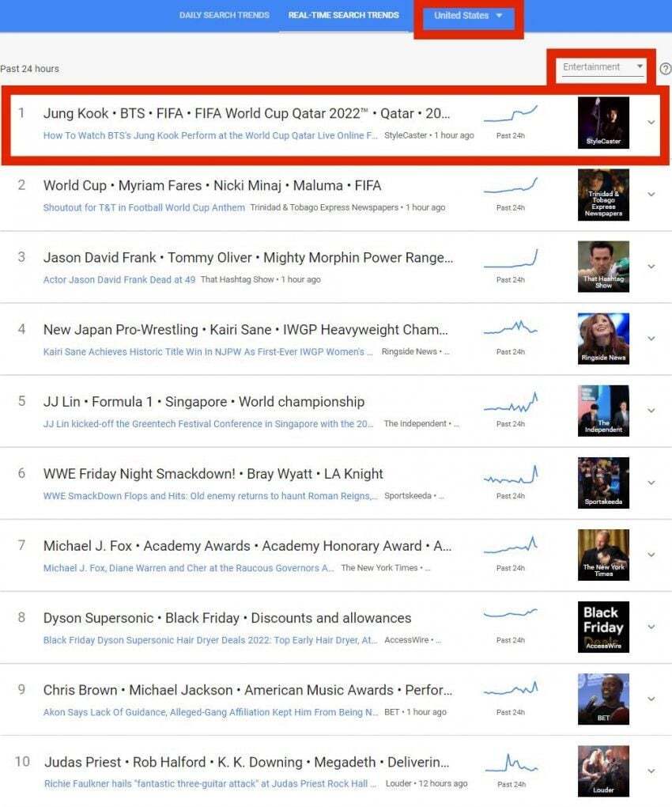Click The New York Times thumbnail
Screen dimensions: 672x807
(603, 555)
